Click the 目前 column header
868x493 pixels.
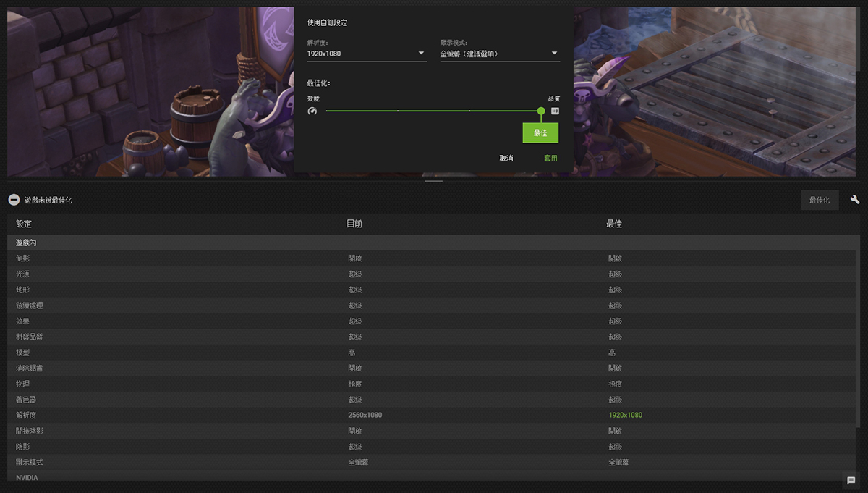click(x=354, y=224)
